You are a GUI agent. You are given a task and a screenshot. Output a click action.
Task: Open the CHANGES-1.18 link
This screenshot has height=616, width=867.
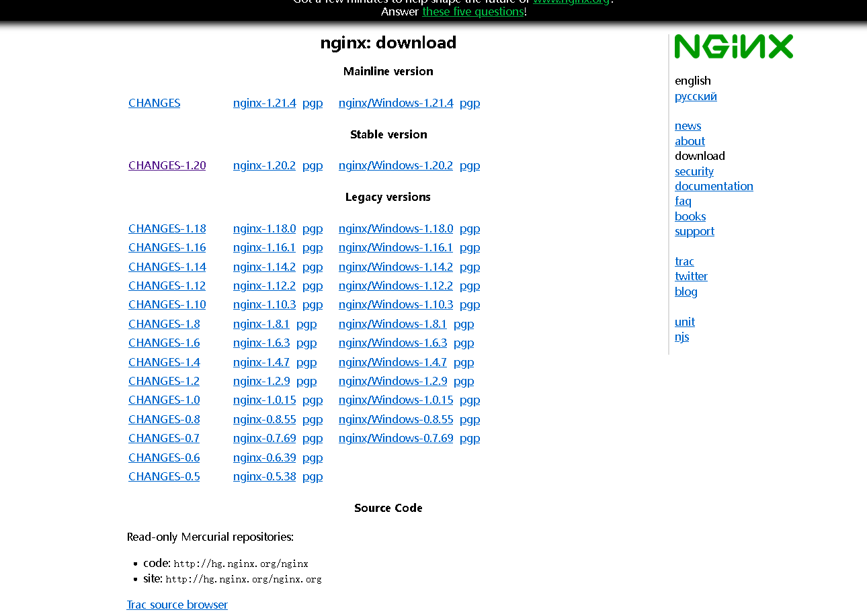167,228
